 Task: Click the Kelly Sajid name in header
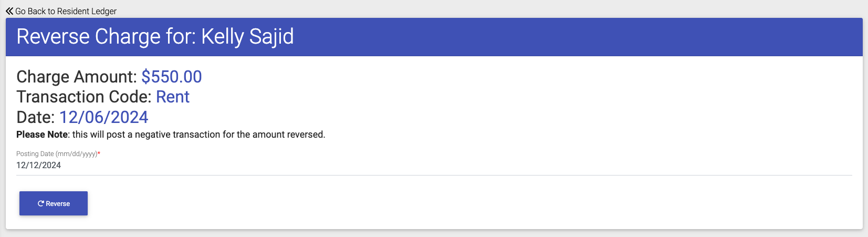click(x=247, y=37)
